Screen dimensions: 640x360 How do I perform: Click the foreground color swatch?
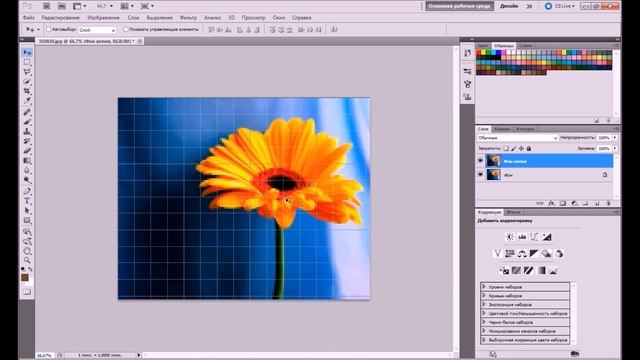[25, 278]
